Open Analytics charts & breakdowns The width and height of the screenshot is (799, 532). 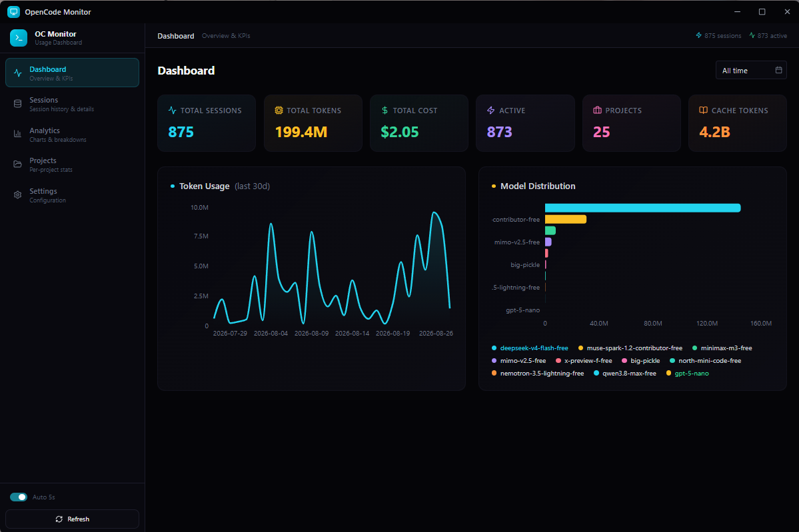coord(73,134)
